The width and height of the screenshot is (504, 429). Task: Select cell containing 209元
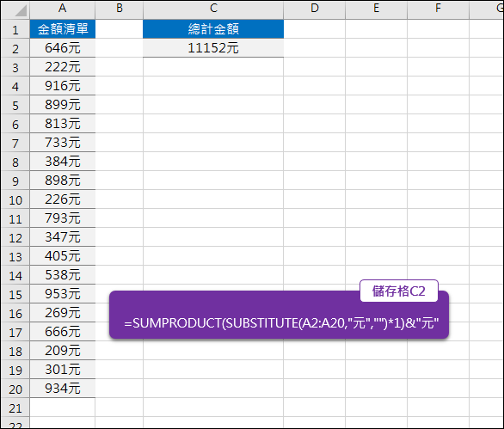63,351
